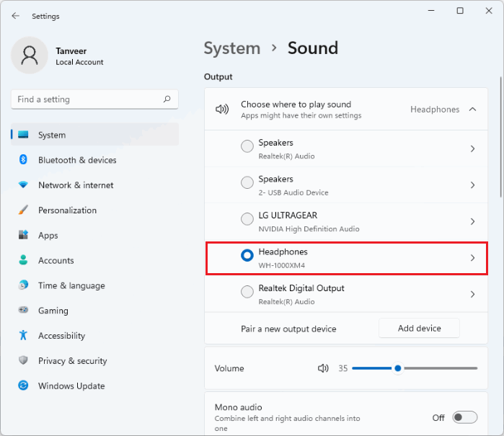
Task: Open Windows Update page
Action: tap(95, 386)
